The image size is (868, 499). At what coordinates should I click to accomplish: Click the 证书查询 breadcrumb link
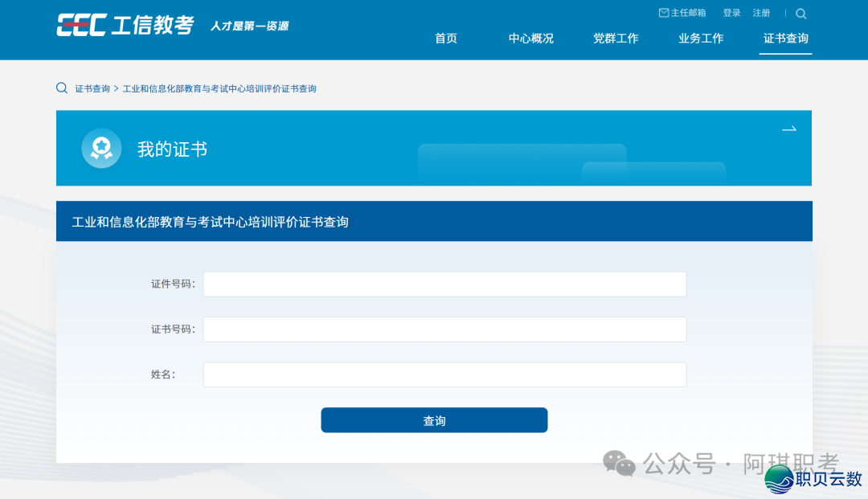tap(92, 88)
